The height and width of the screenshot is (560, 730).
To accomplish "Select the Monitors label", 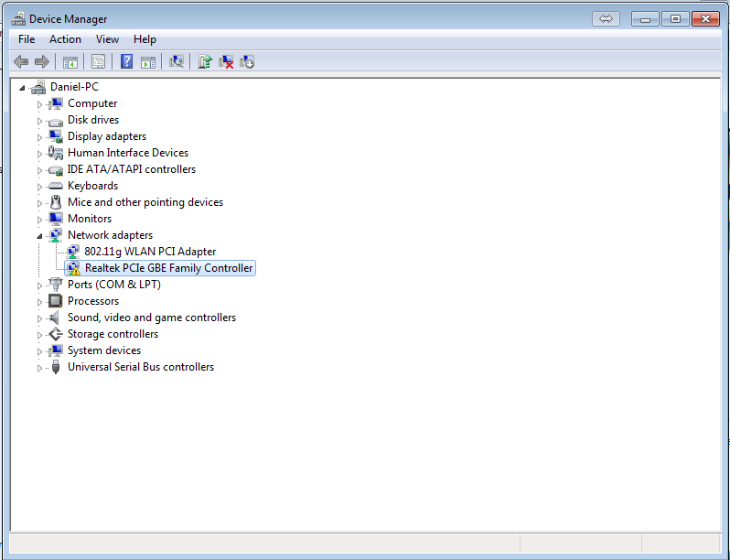I will click(90, 219).
